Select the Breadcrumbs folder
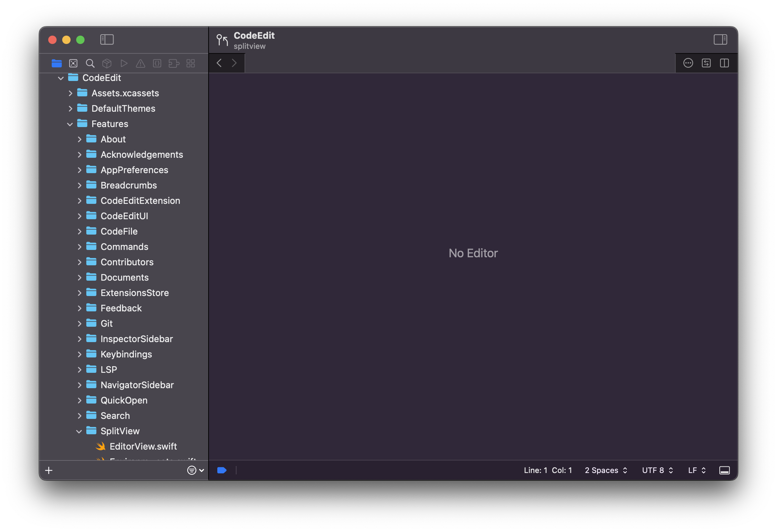The image size is (777, 532). [124, 185]
